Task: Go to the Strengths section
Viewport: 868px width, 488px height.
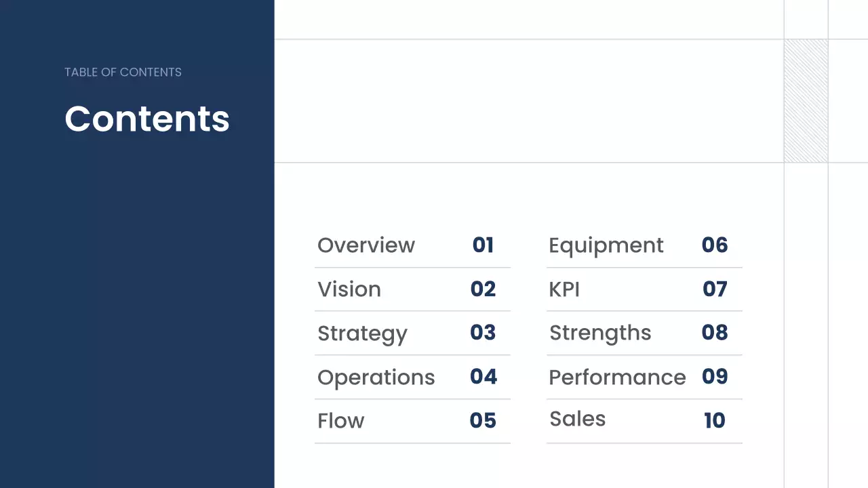Action: coord(600,333)
